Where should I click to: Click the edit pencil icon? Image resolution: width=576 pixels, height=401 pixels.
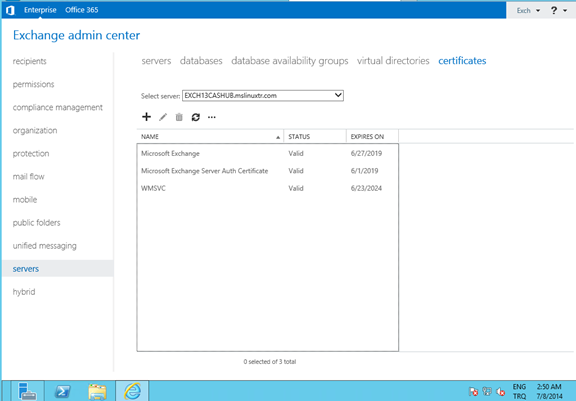pyautogui.click(x=163, y=117)
